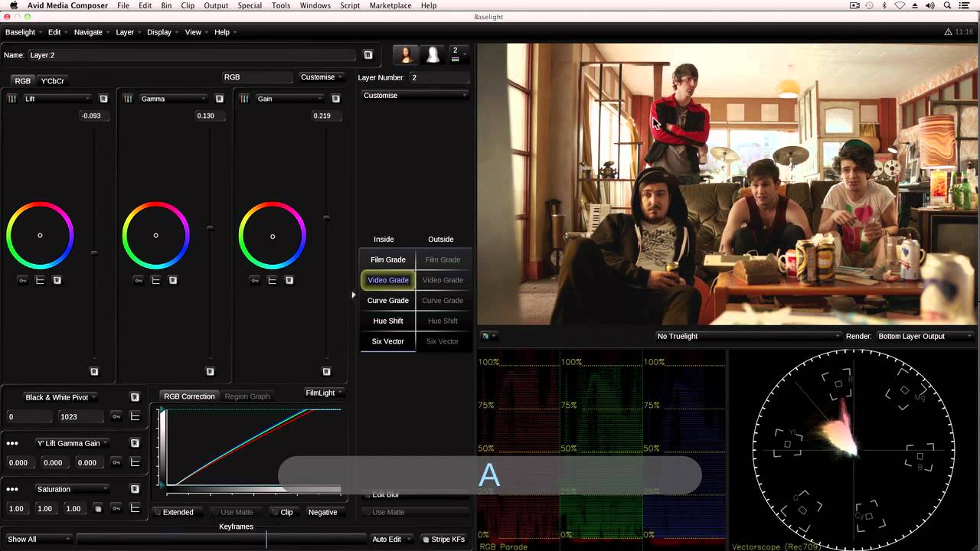Click the three dots beside Saturation
The height and width of the screenshot is (551, 980).
[x=12, y=489]
